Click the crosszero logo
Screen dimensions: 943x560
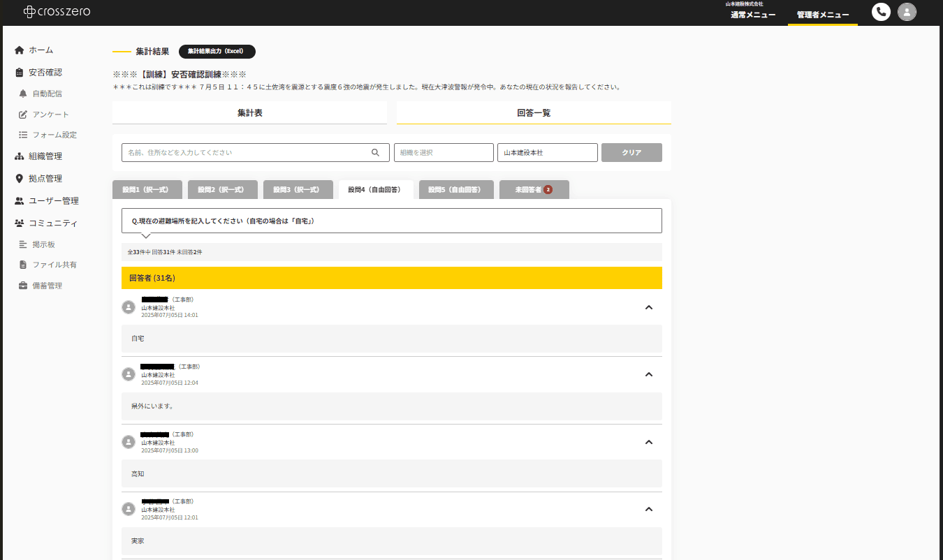pyautogui.click(x=57, y=12)
